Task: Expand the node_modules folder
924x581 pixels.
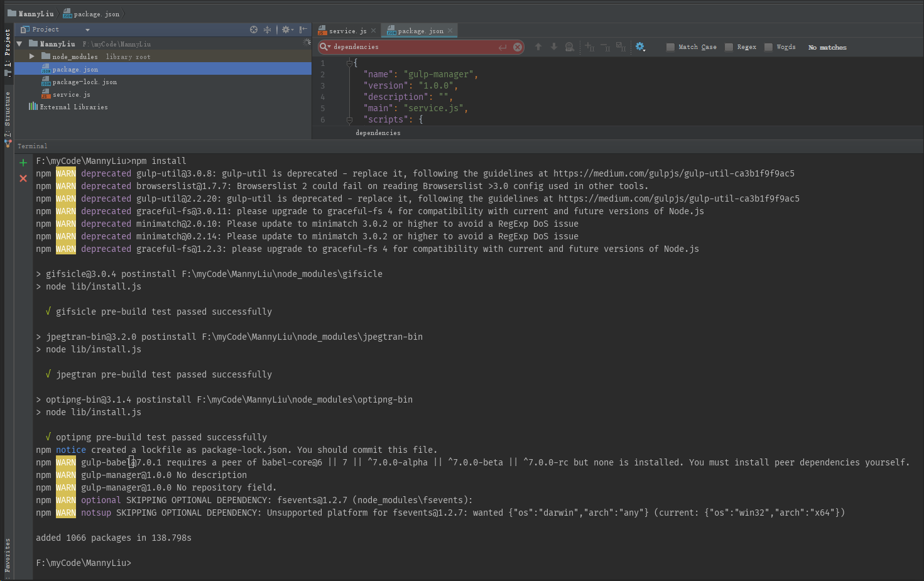Action: 32,57
